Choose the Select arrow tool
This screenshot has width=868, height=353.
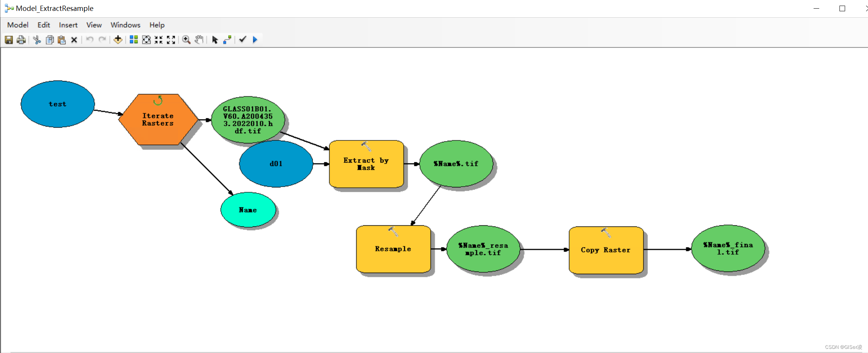[x=215, y=40]
